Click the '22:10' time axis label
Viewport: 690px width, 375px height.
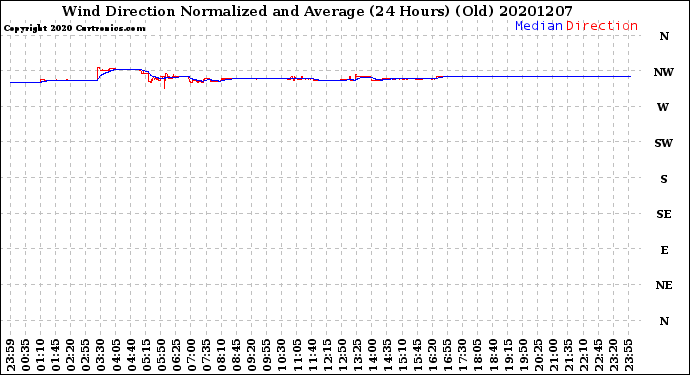coord(584,355)
